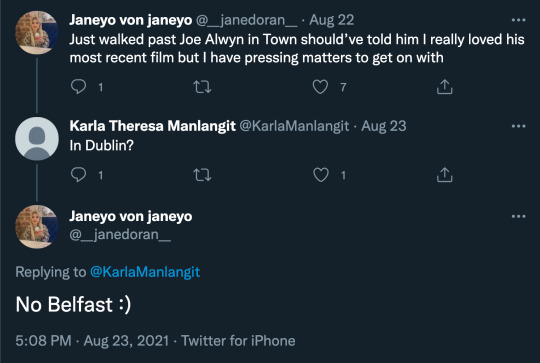
Task: Open Janeyo von janeyo's profile from top tweet
Action: click(x=131, y=20)
